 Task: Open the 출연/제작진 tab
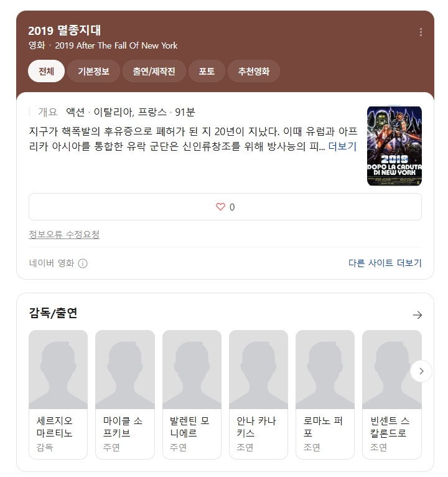154,71
